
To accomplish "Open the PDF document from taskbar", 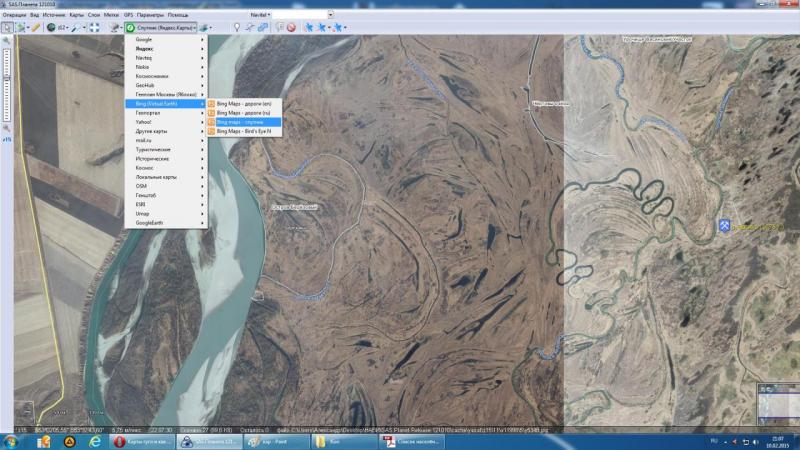I will point(411,441).
